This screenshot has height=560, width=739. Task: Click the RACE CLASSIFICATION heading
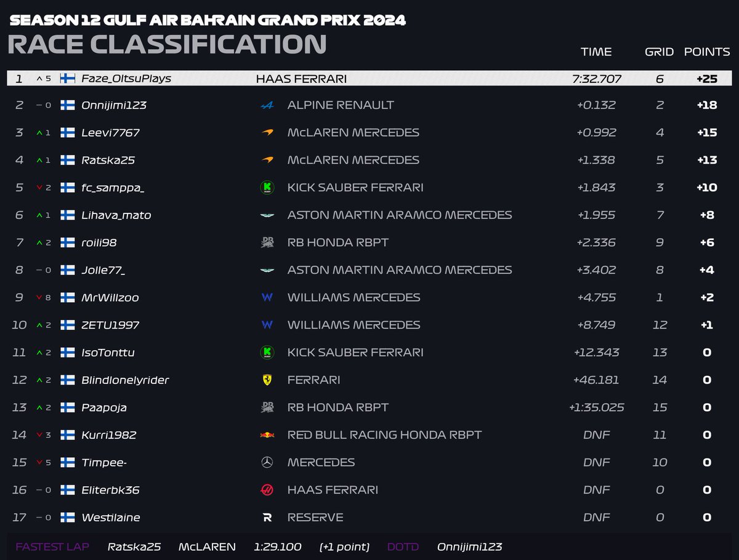pos(167,44)
